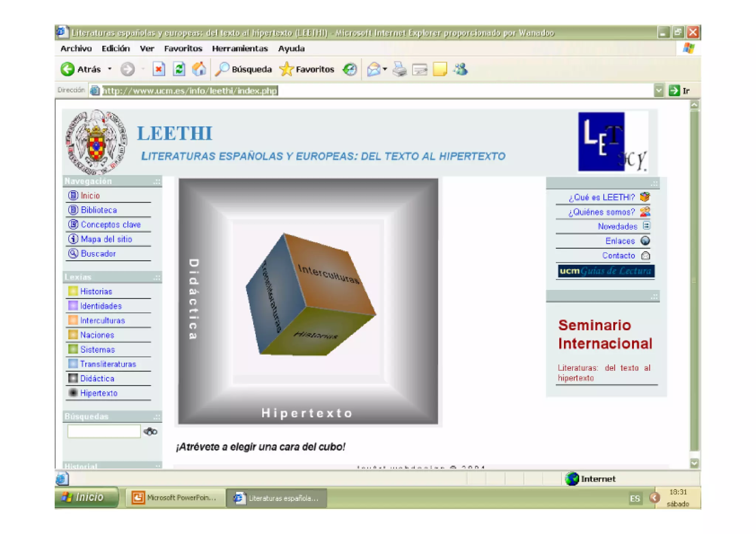Open the Favoritos menu in menu bar
This screenshot has height=534, width=756.
[x=183, y=48]
